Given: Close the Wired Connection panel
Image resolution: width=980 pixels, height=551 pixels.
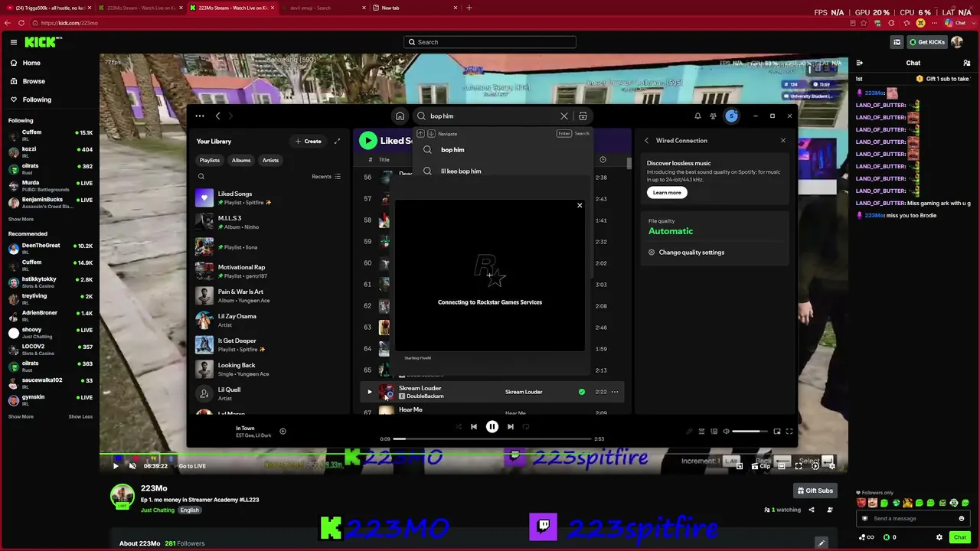Looking at the screenshot, I should click(783, 141).
